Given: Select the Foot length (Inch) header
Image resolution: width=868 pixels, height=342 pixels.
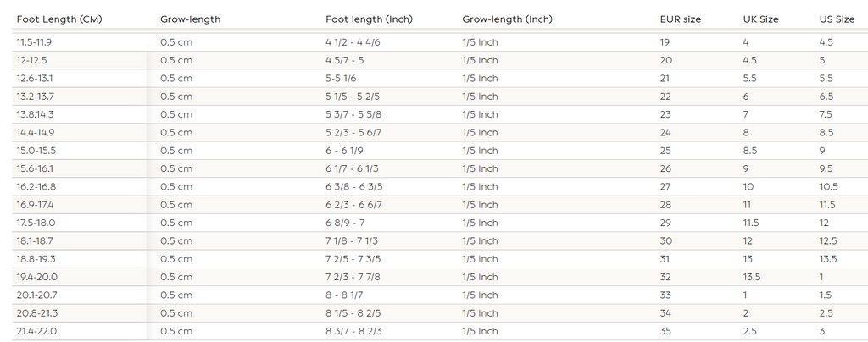Looking at the screenshot, I should 365,19.
